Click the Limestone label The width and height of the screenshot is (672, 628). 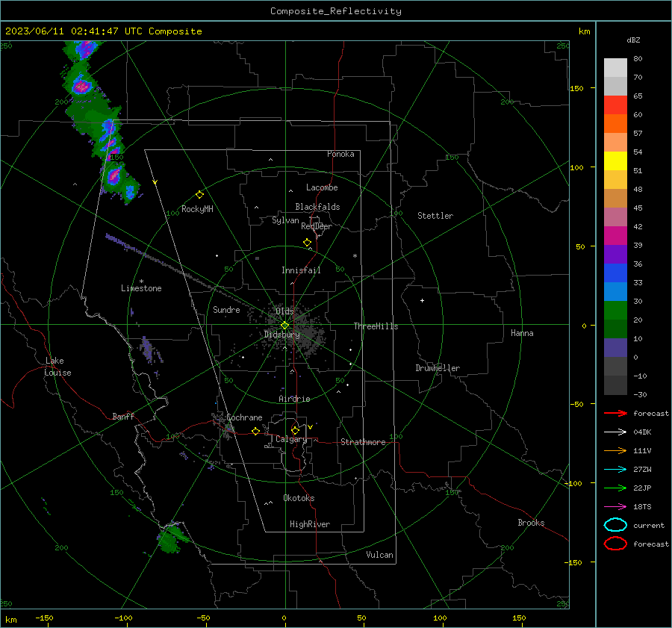(141, 288)
